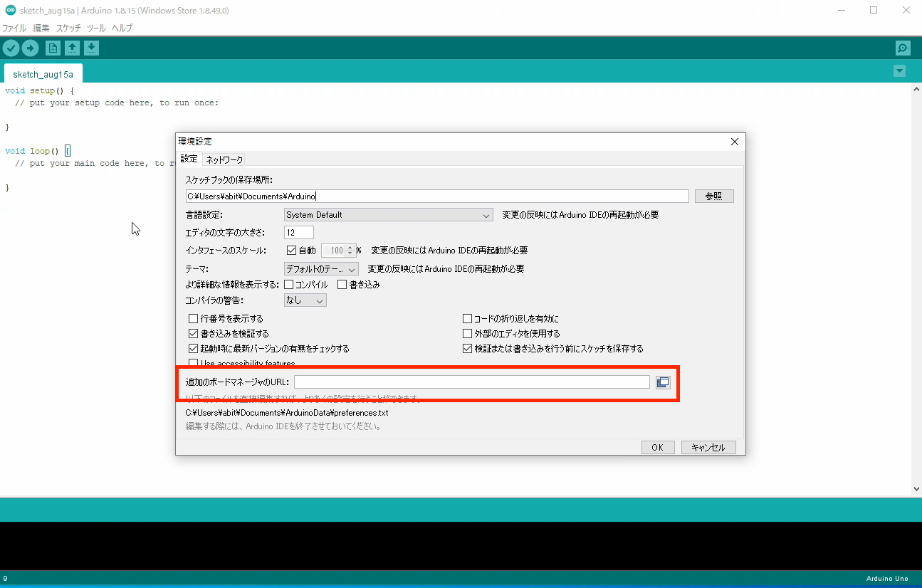Viewport: 922px width, 588px height.
Task: Open the Serial Monitor magnifier icon
Action: point(903,48)
